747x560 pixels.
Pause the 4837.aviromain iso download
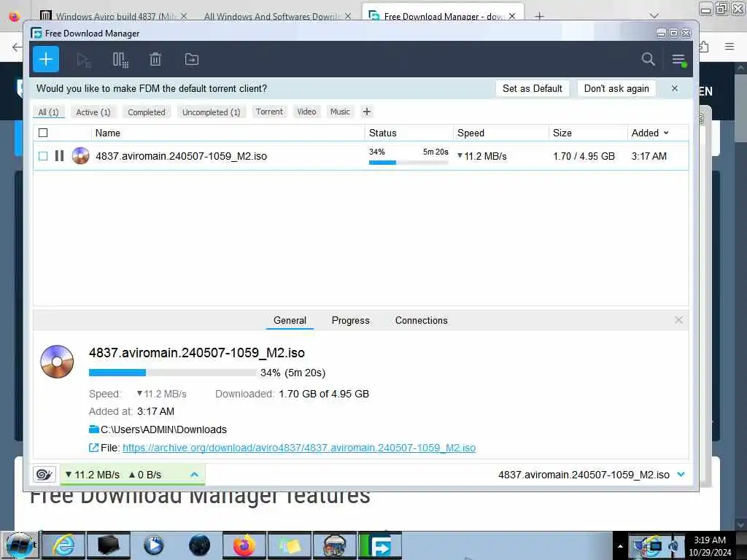[59, 156]
